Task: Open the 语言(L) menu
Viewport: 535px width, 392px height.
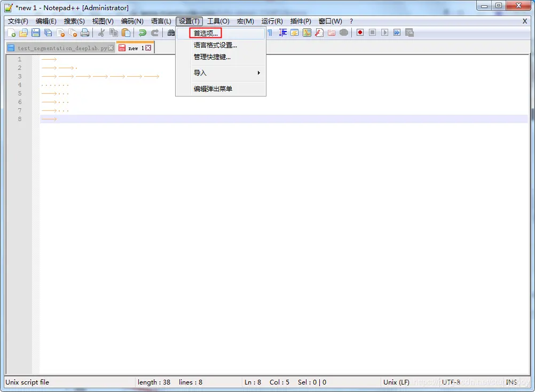Action: [161, 21]
